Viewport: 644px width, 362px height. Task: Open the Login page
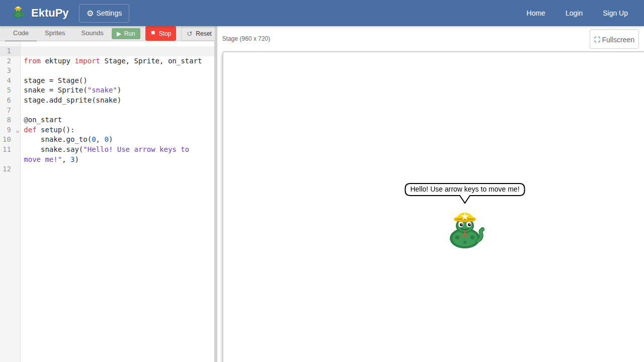click(x=574, y=13)
